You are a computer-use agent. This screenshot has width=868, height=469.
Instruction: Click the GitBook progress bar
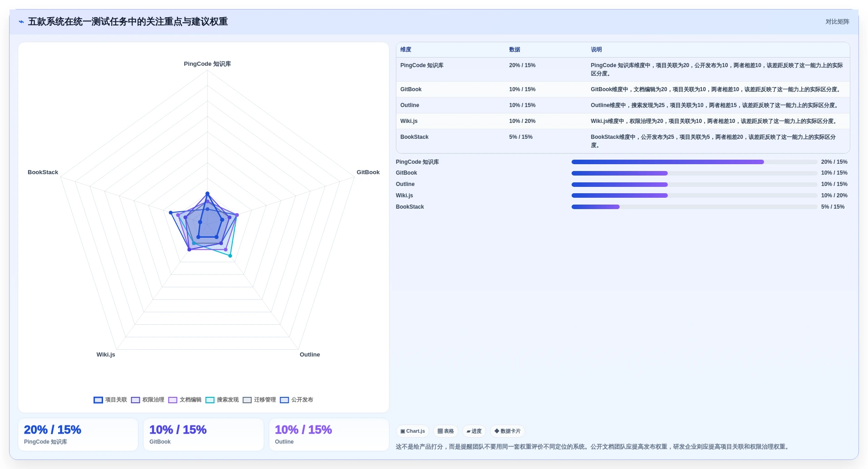694,173
